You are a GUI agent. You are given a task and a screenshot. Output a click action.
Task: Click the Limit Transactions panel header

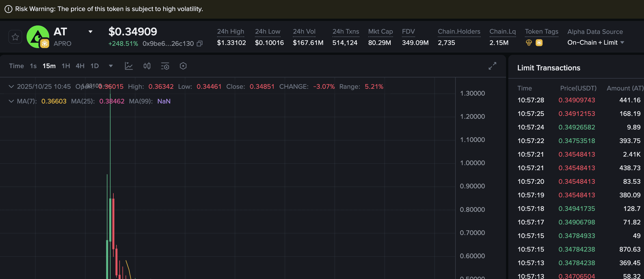(x=549, y=68)
